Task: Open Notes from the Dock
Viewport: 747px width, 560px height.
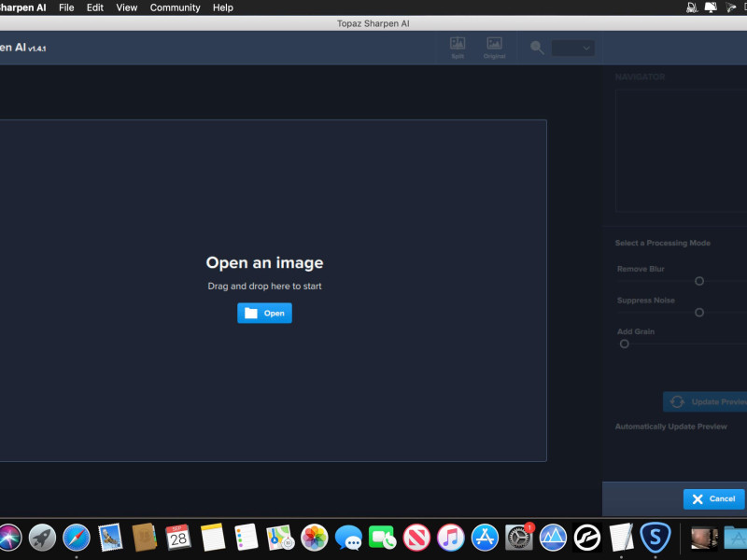Action: coord(213,538)
